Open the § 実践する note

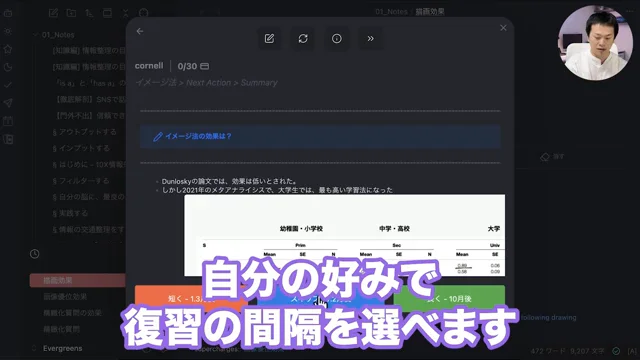pos(70,213)
